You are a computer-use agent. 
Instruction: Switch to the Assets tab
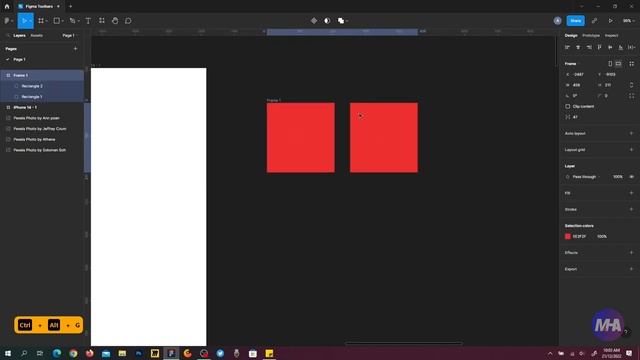click(36, 36)
